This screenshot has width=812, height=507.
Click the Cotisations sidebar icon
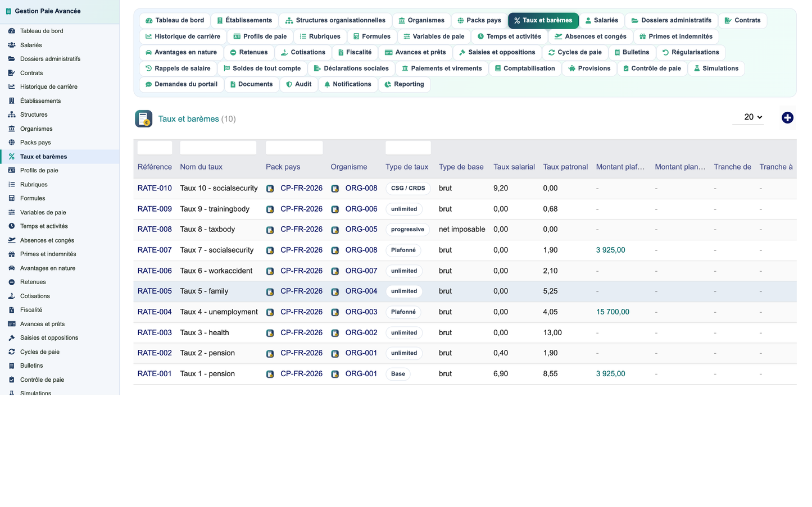coord(12,296)
